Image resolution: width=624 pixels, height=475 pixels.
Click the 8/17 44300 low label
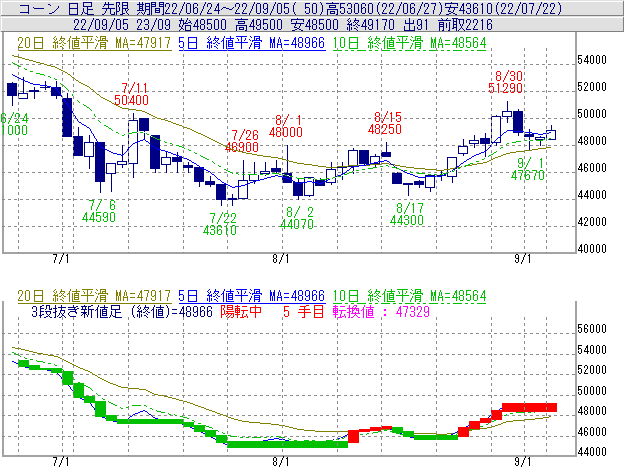pyautogui.click(x=407, y=214)
